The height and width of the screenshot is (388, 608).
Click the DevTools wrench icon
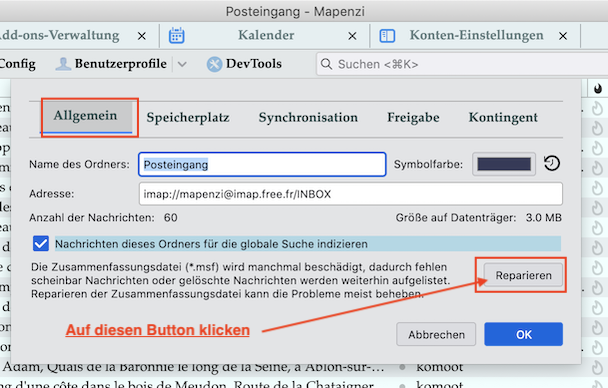point(214,64)
